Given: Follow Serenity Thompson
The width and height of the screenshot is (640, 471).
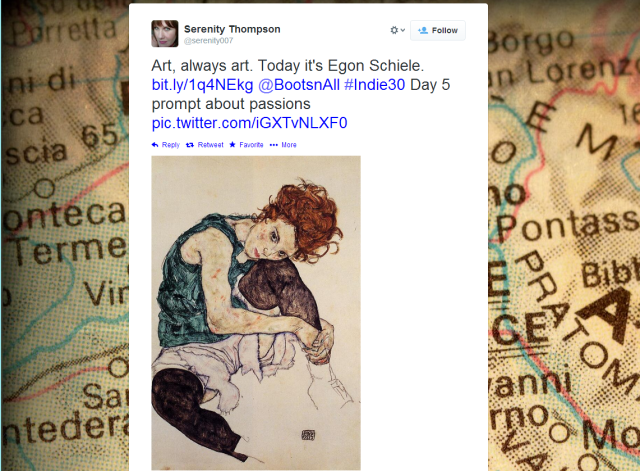Looking at the screenshot, I should [x=438, y=31].
